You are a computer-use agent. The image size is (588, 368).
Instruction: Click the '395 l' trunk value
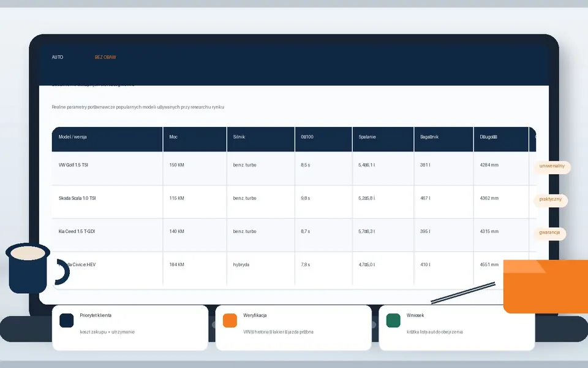[425, 232]
